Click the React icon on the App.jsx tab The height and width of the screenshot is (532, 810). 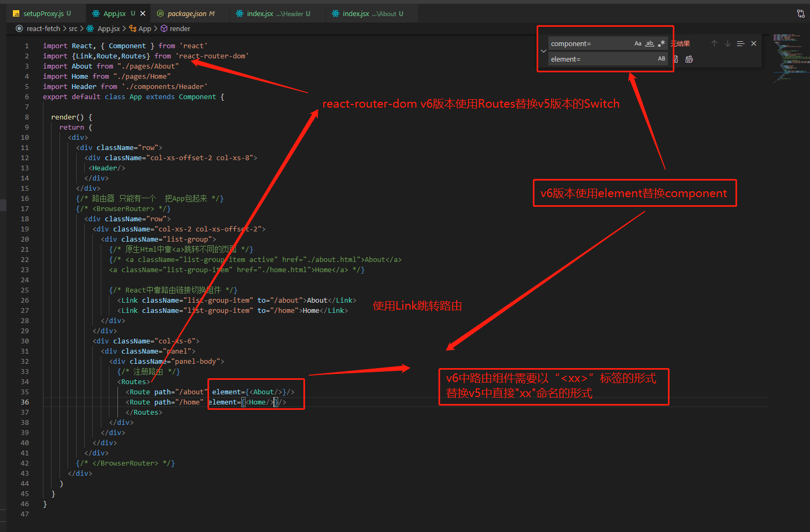click(x=96, y=13)
